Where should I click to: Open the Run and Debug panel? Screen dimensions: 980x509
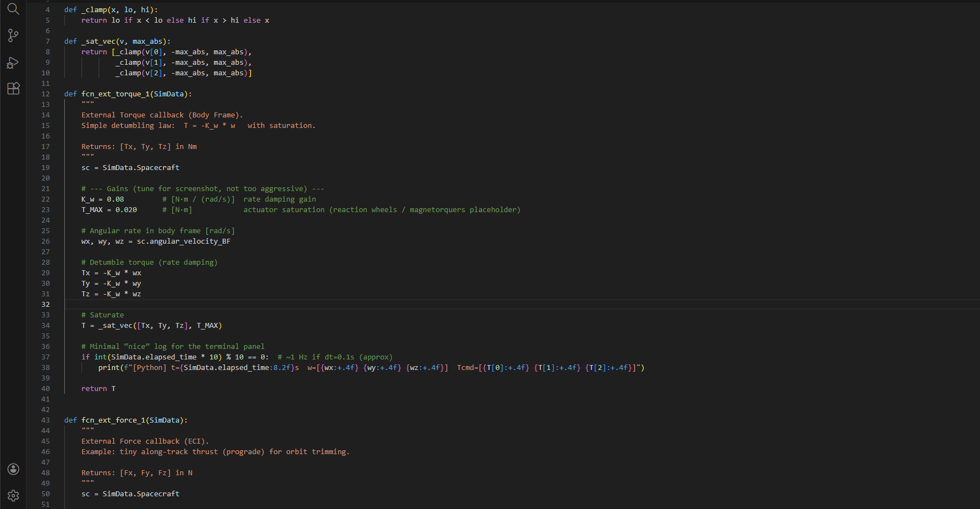click(13, 63)
